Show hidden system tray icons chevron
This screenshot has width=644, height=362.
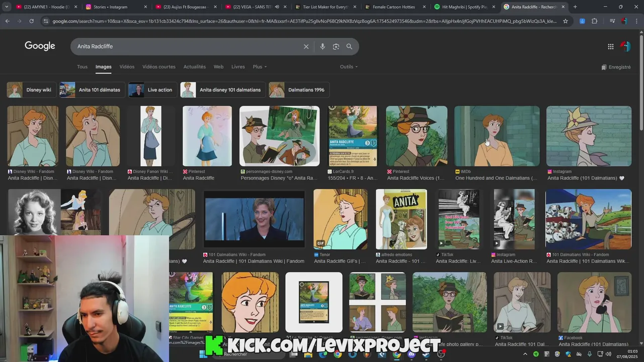click(x=525, y=354)
